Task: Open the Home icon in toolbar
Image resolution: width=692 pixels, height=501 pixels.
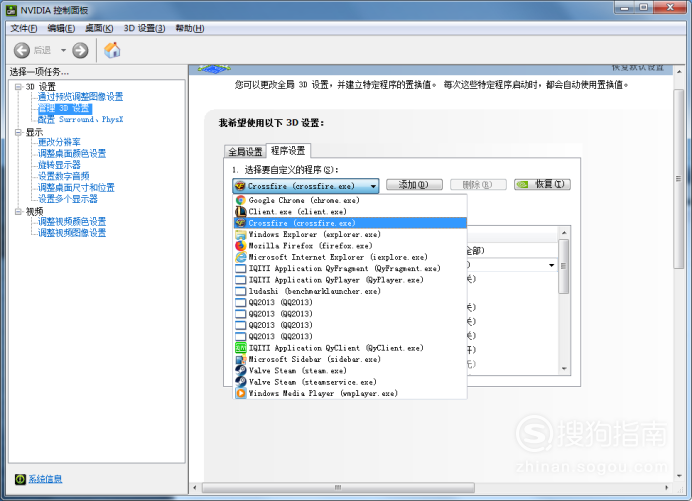Action: point(112,50)
